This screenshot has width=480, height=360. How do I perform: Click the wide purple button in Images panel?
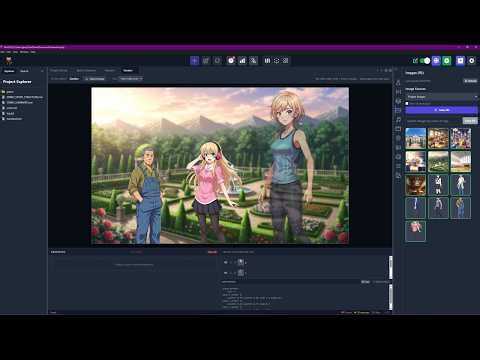pyautogui.click(x=441, y=110)
